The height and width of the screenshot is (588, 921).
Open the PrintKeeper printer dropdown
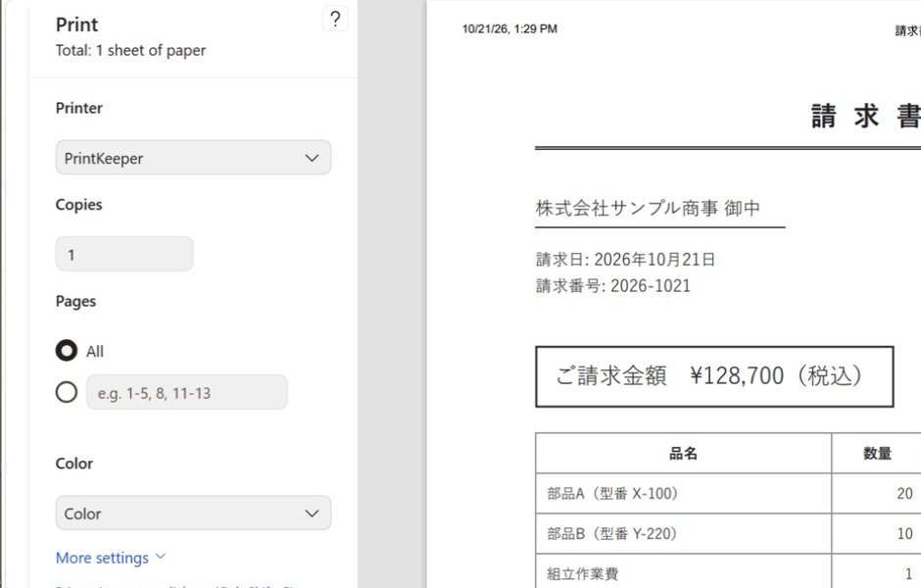[x=193, y=158]
